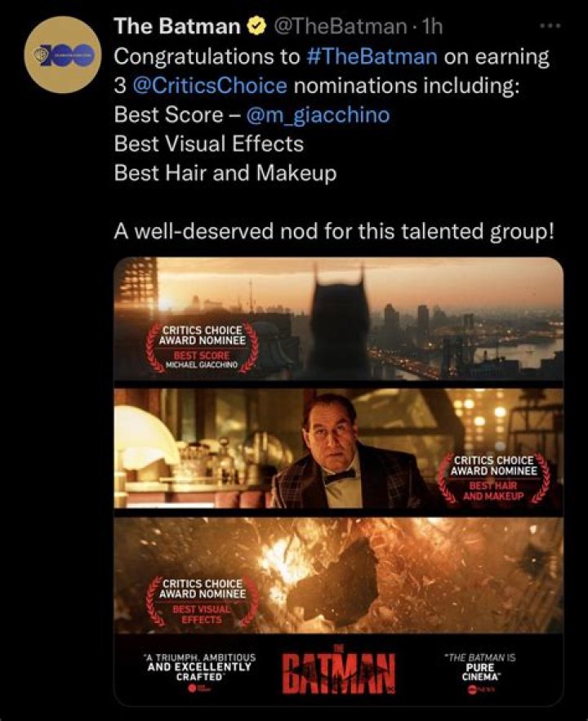
Task: Click the Best Visual Effects laurel badge
Action: pyautogui.click(x=202, y=600)
